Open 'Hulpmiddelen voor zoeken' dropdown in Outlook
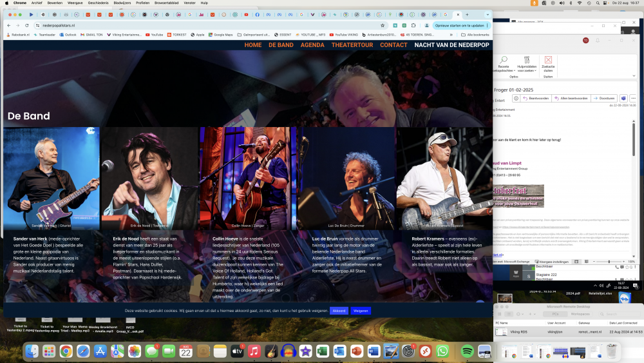This screenshot has width=644, height=363. (x=527, y=64)
